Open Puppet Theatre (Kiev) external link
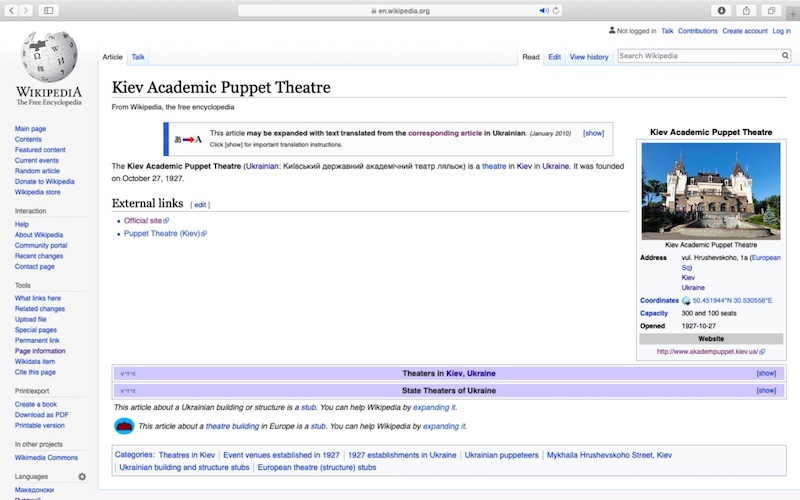800x500 pixels. coord(165,233)
